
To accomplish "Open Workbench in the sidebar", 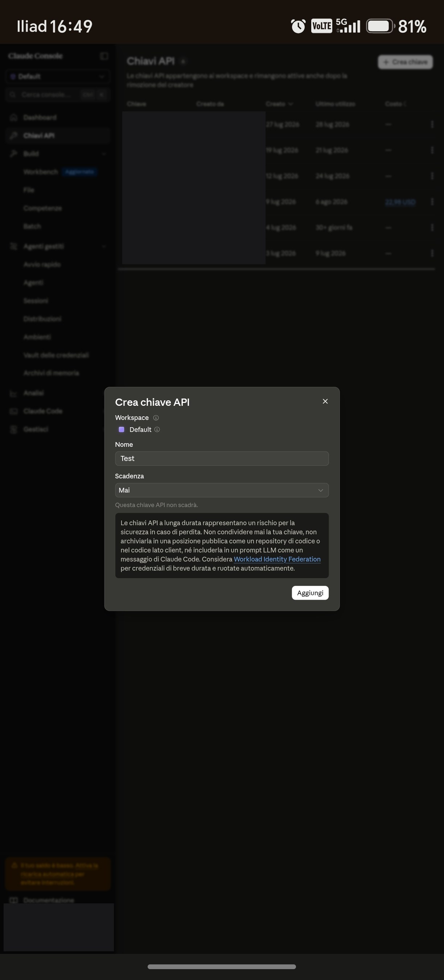I will (x=41, y=172).
